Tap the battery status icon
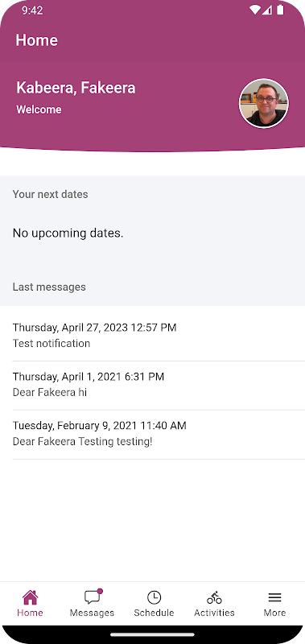 pyautogui.click(x=280, y=10)
